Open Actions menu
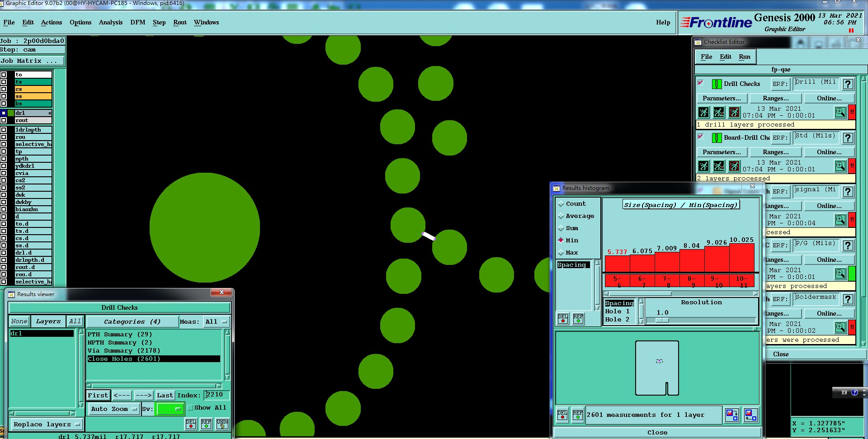This screenshot has width=868, height=439. click(52, 23)
